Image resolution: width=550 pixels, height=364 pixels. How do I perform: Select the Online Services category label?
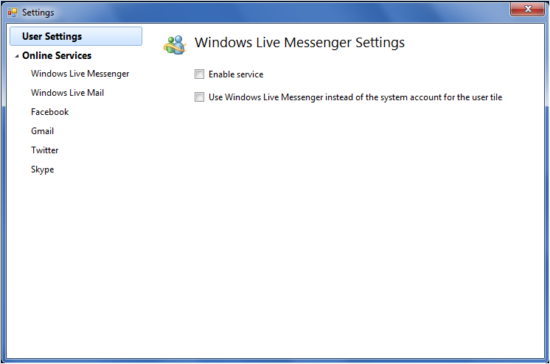click(x=56, y=55)
